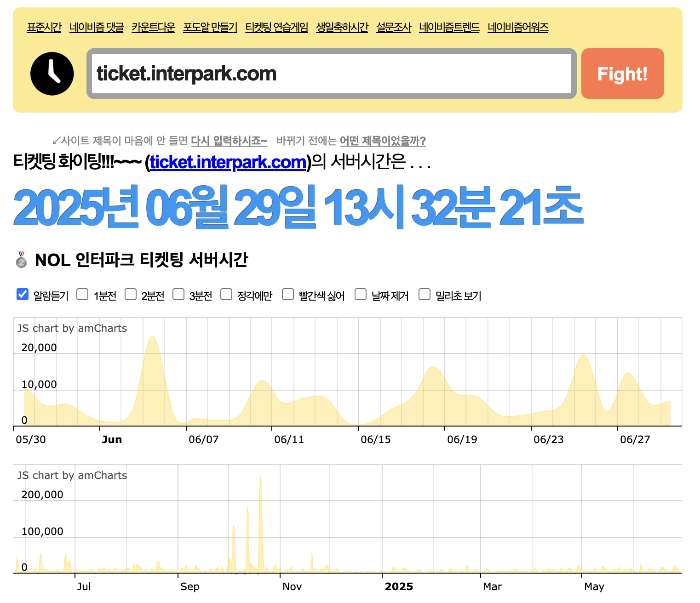
Task: Click the 06/23 label on the daily chart
Action: (549, 439)
